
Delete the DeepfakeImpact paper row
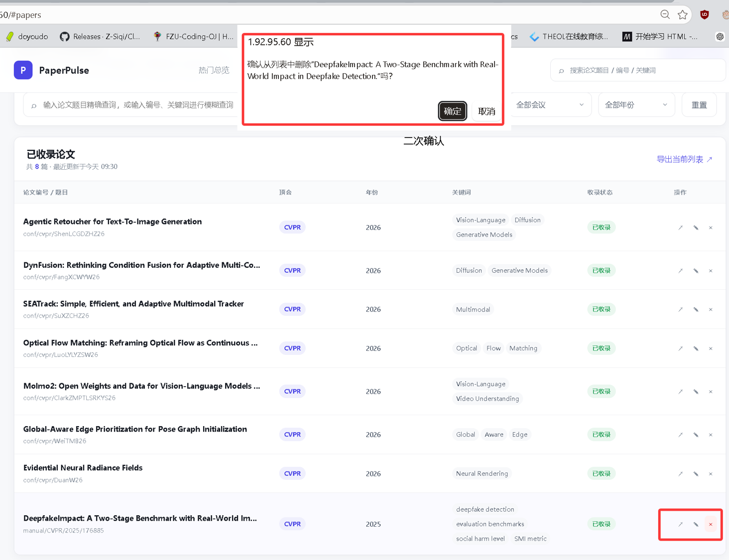tap(711, 524)
